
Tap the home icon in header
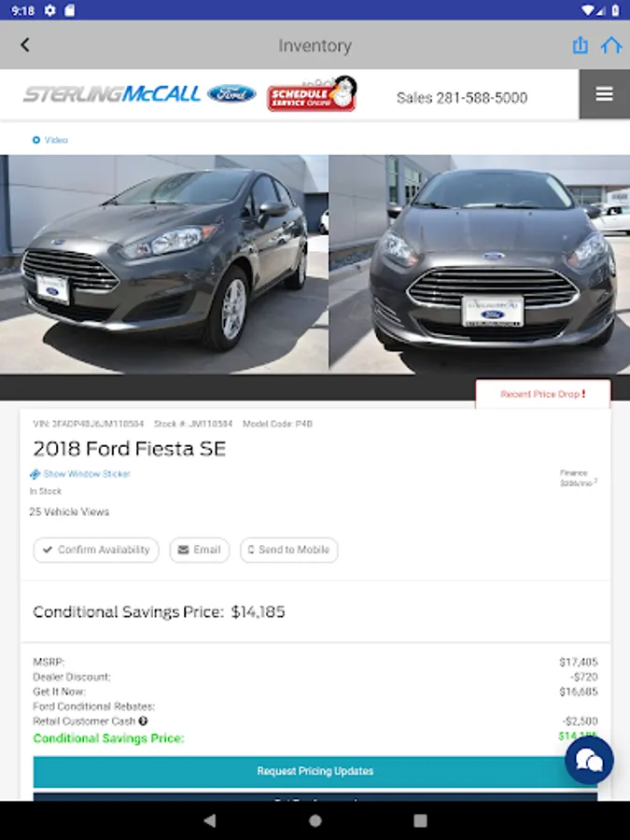(x=611, y=45)
